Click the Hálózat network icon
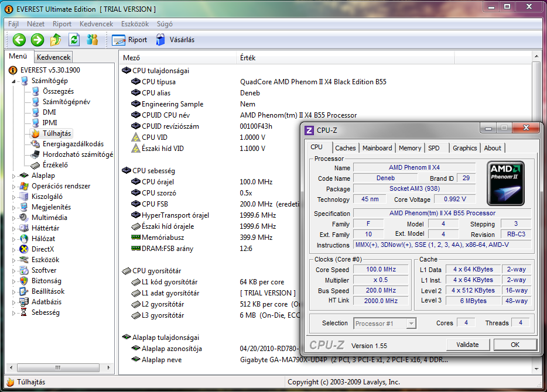This screenshot has height=392, width=547. 24,239
